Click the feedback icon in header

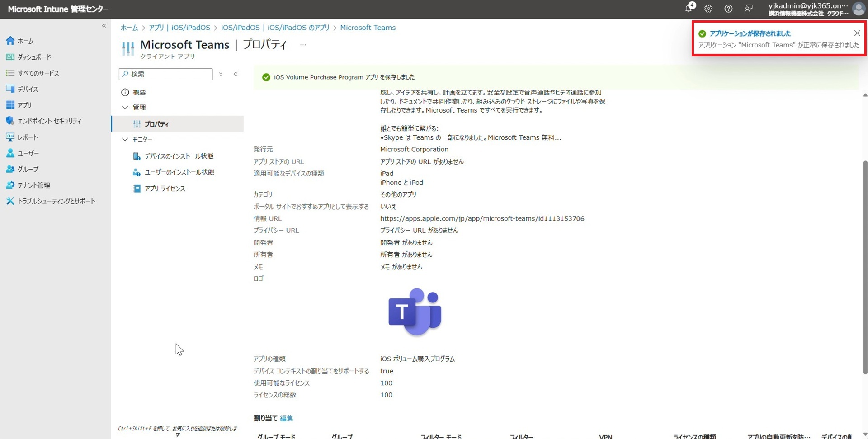[x=749, y=9]
